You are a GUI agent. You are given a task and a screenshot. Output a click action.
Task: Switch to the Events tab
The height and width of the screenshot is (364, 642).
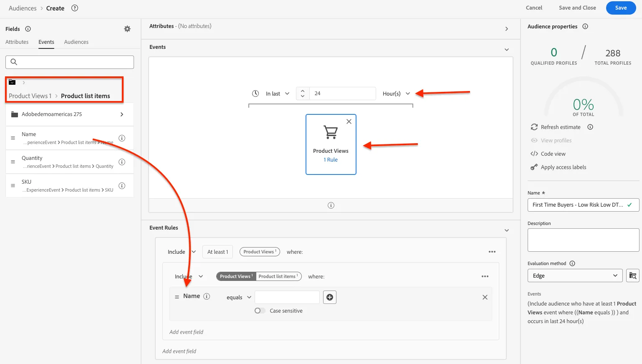pyautogui.click(x=46, y=42)
